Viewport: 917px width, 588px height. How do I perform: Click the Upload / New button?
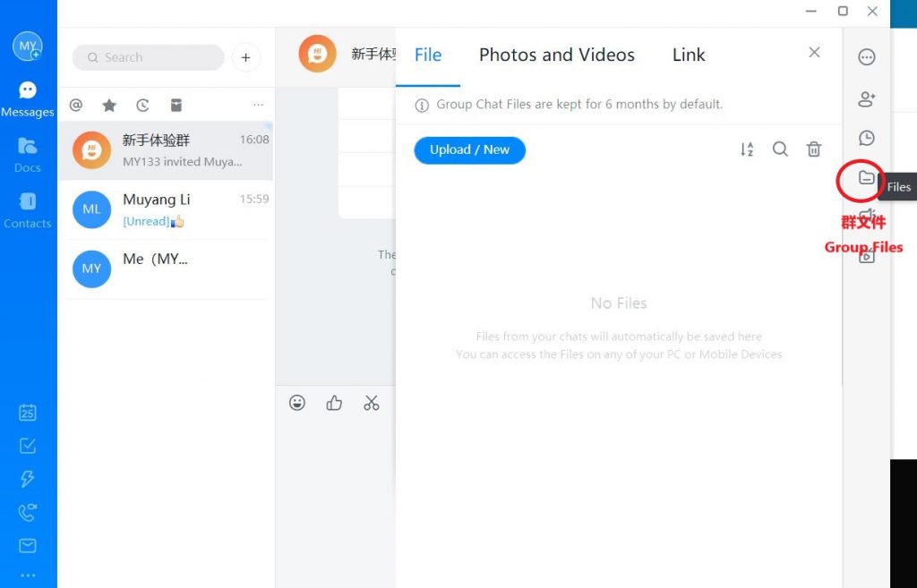point(469,149)
